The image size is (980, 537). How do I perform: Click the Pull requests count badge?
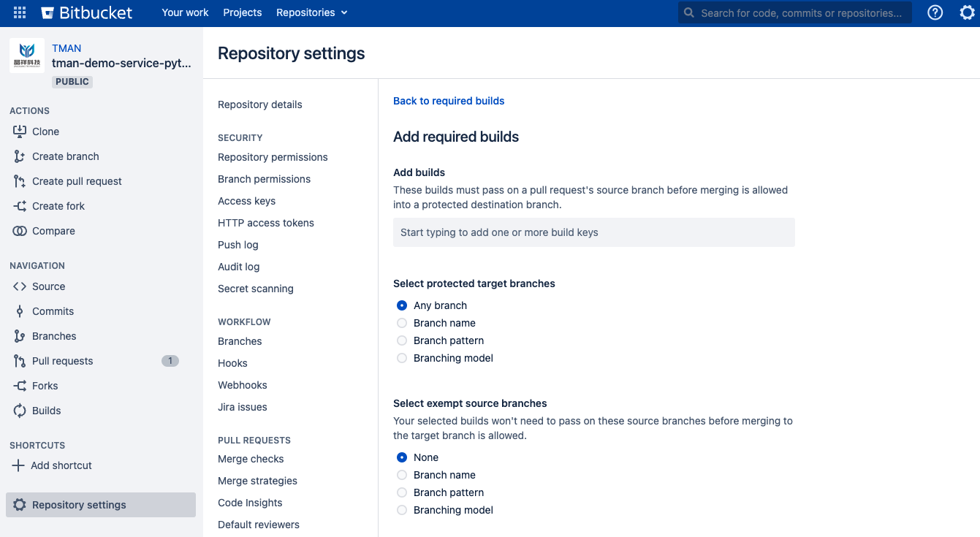click(170, 361)
